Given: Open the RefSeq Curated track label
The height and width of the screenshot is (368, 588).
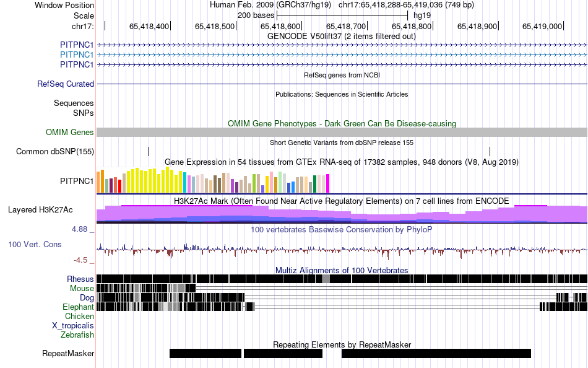Looking at the screenshot, I should 66,84.
